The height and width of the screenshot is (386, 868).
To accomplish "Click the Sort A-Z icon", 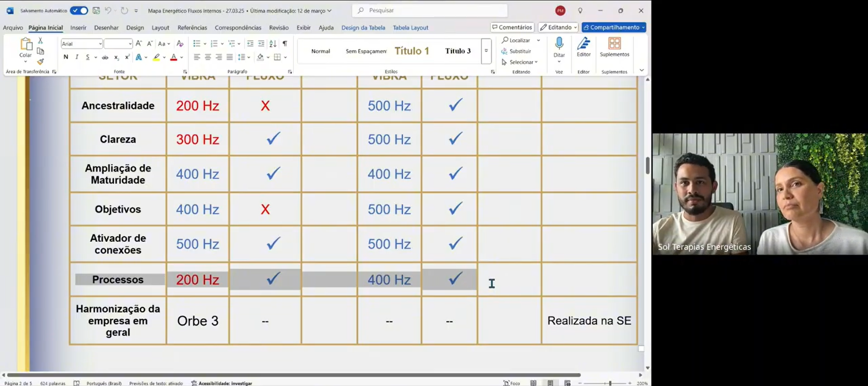I will tap(273, 43).
